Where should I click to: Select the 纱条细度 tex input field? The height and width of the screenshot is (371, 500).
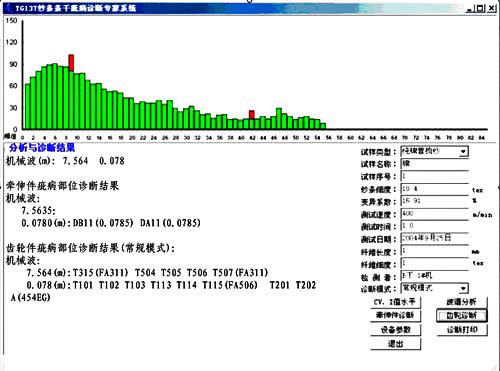(x=435, y=189)
